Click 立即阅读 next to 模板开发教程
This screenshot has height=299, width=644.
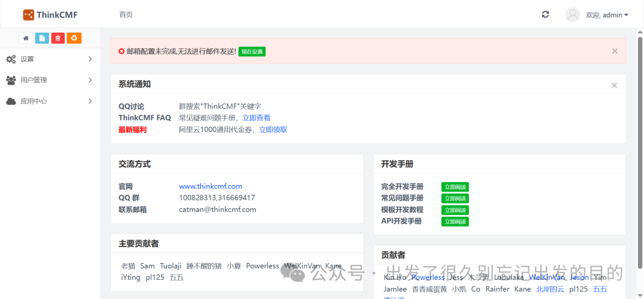pos(455,209)
